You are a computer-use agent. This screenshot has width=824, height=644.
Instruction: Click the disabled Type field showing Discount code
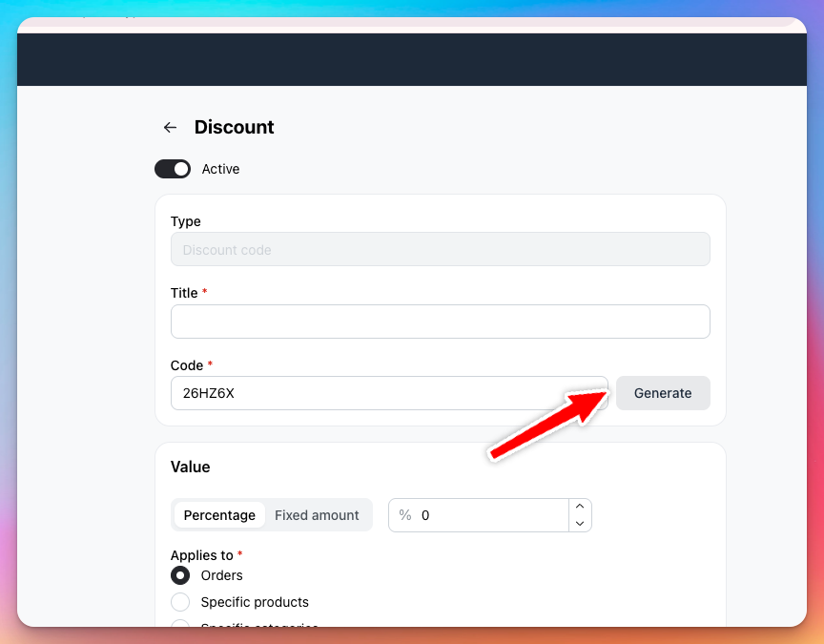[x=440, y=250]
